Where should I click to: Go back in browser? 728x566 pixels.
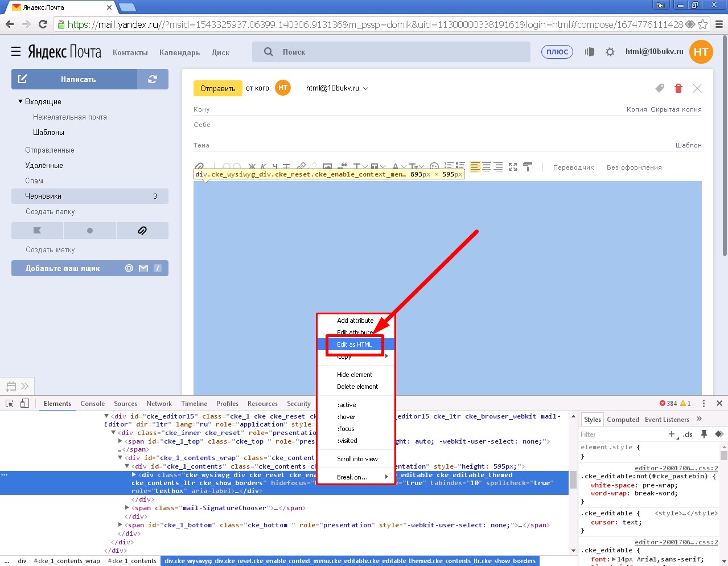click(10, 24)
